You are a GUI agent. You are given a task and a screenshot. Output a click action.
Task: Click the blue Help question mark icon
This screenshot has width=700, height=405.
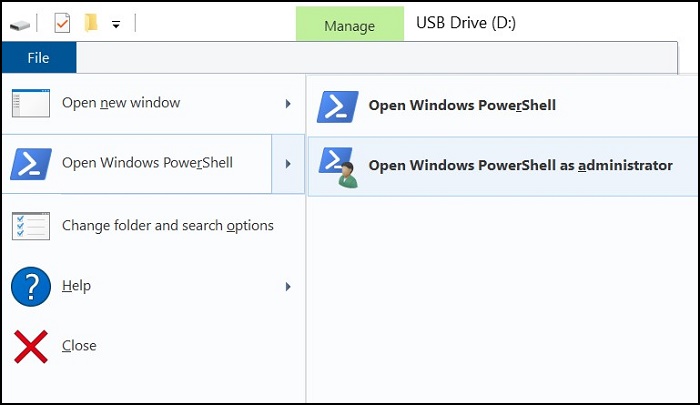tap(30, 286)
